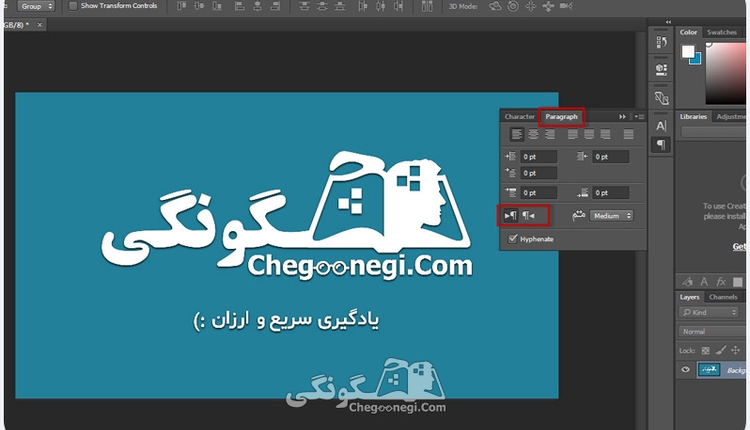Image resolution: width=750 pixels, height=430 pixels.
Task: Enable left-to-right paragraph direction
Action: [x=510, y=216]
